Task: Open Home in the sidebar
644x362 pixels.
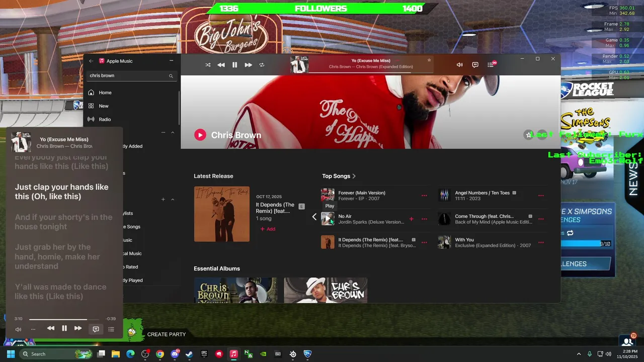Action: 131,93
